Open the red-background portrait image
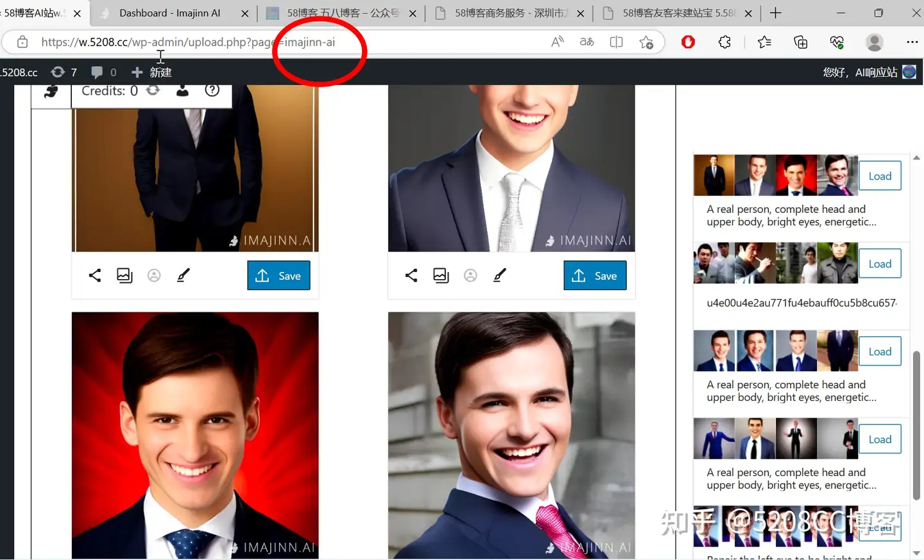Image resolution: width=924 pixels, height=560 pixels. [195, 435]
